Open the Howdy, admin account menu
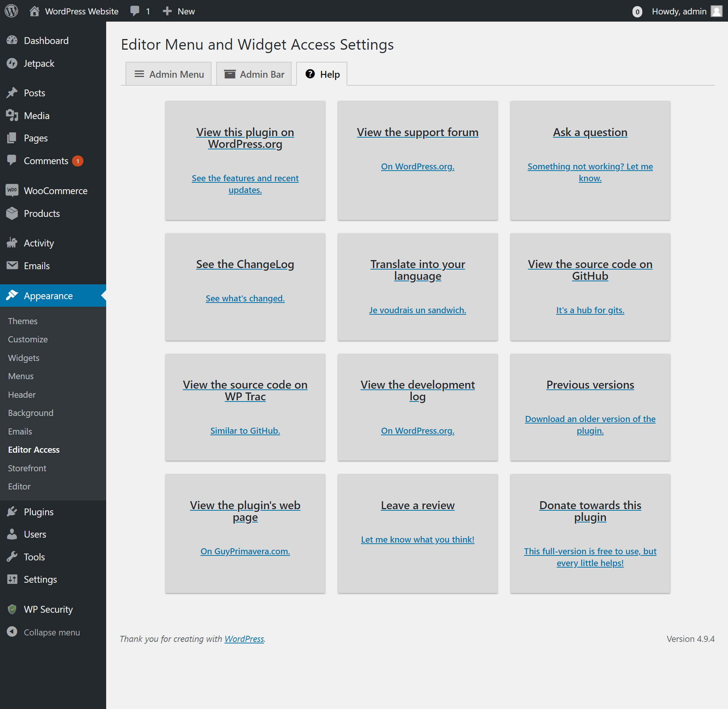Viewport: 728px width, 709px height. 679,11
